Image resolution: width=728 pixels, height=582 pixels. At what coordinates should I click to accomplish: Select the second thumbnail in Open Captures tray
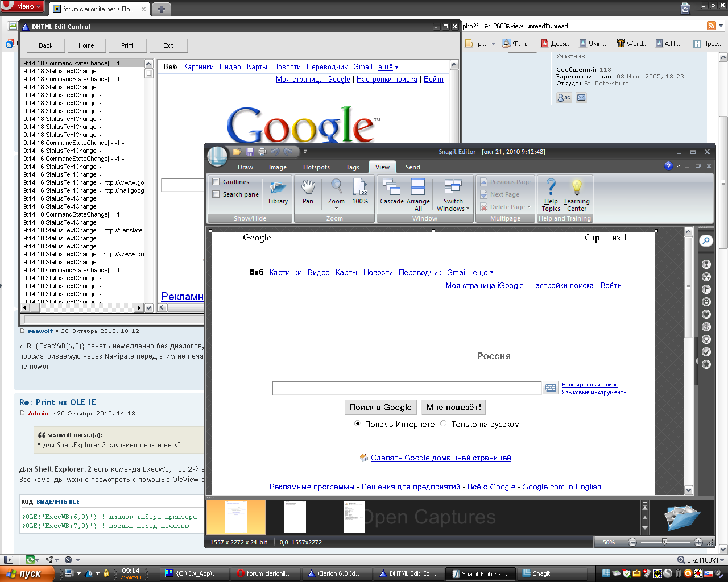[295, 517]
